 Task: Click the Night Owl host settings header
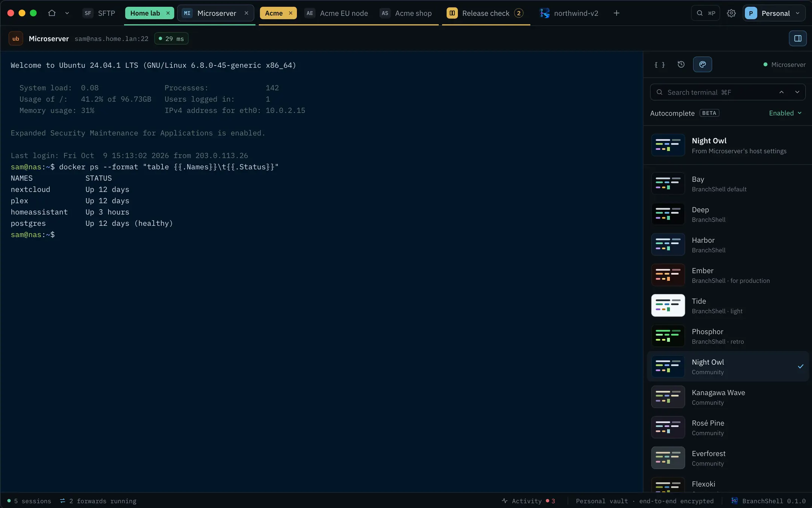[727, 145]
